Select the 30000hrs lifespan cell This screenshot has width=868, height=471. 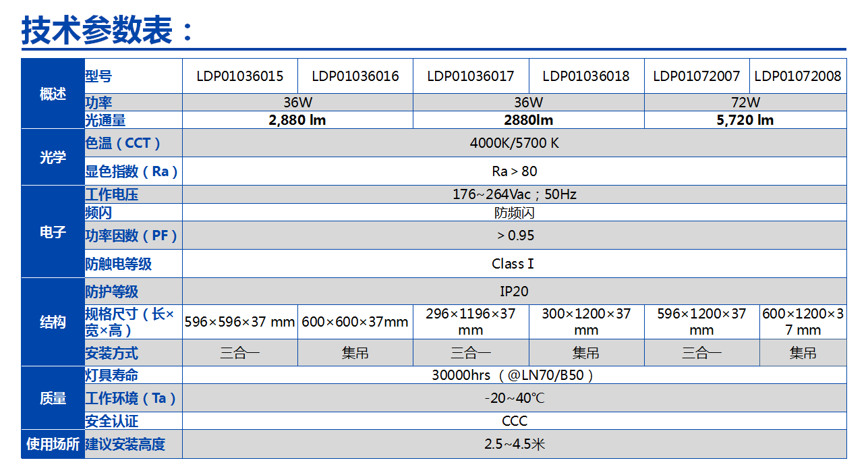point(513,375)
